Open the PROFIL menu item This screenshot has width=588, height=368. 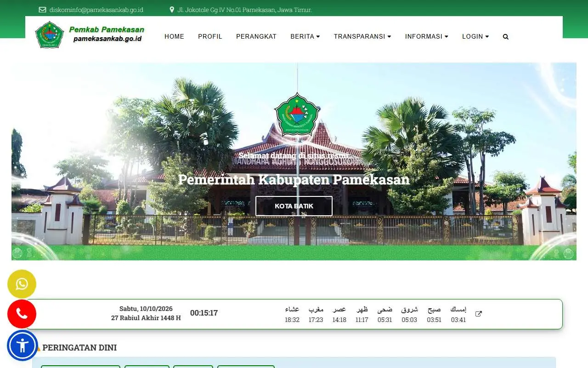(x=210, y=36)
